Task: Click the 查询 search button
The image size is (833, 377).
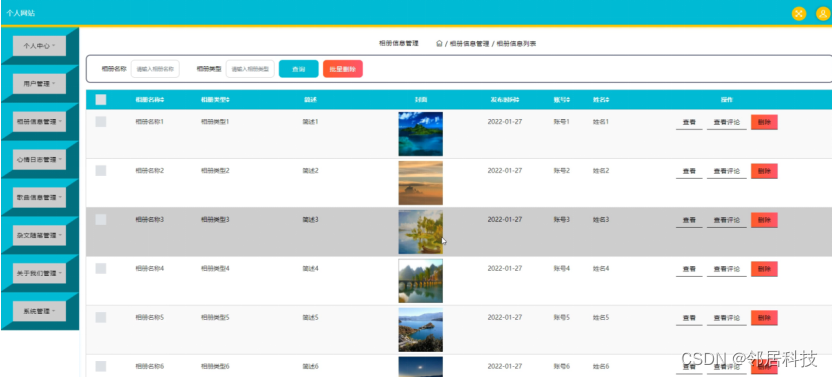Action: pyautogui.click(x=299, y=69)
